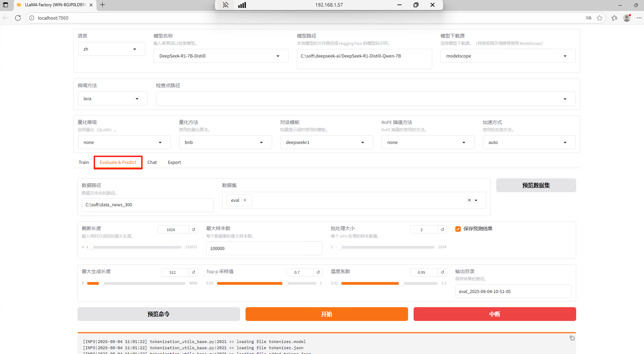Click the orange 开始 button
The width and height of the screenshot is (644, 354).
pyautogui.click(x=326, y=314)
